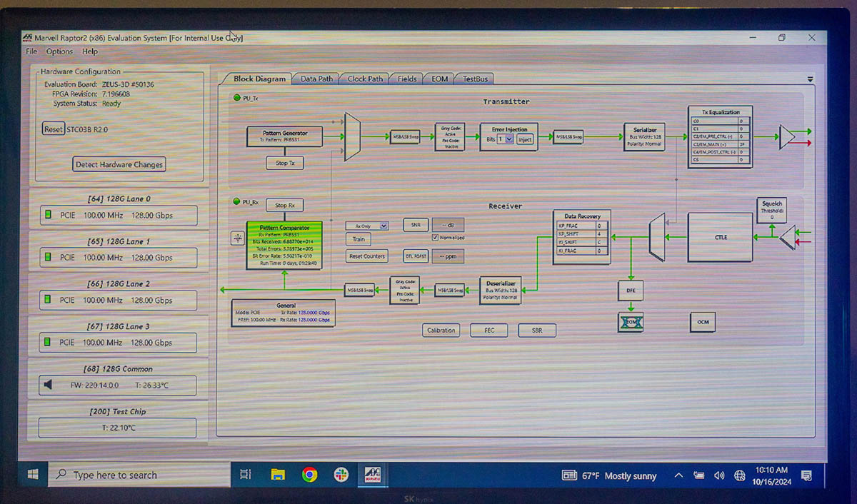Open File Explorer from the taskbar
The height and width of the screenshot is (504, 857).
(x=278, y=475)
